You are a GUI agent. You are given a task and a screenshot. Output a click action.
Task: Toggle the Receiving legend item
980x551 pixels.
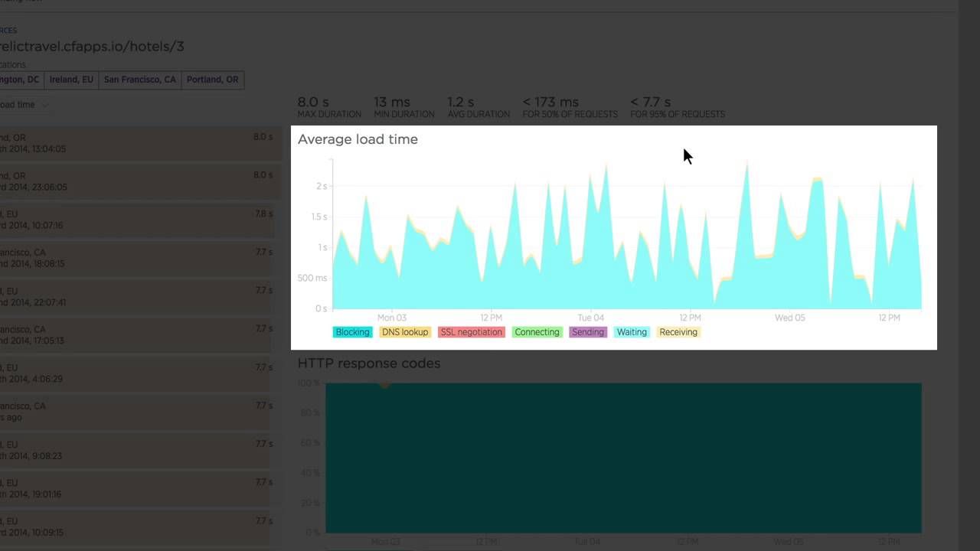(x=678, y=332)
